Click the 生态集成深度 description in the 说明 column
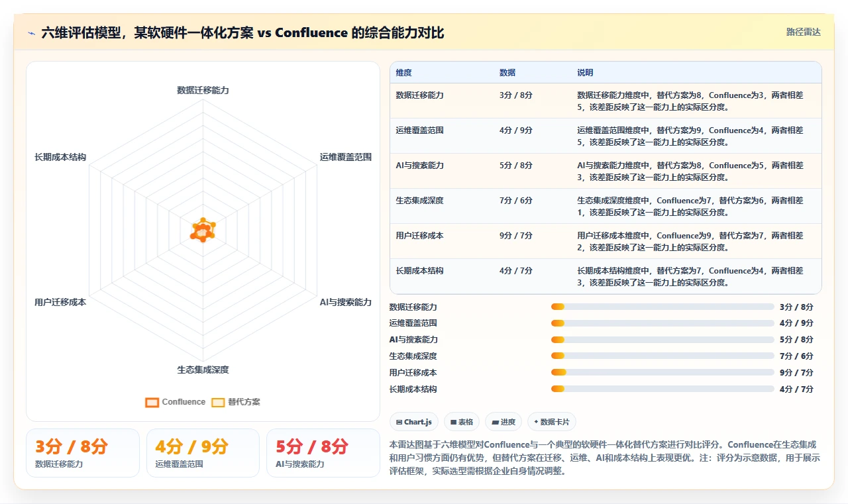The width and height of the screenshot is (848, 504). coord(690,206)
